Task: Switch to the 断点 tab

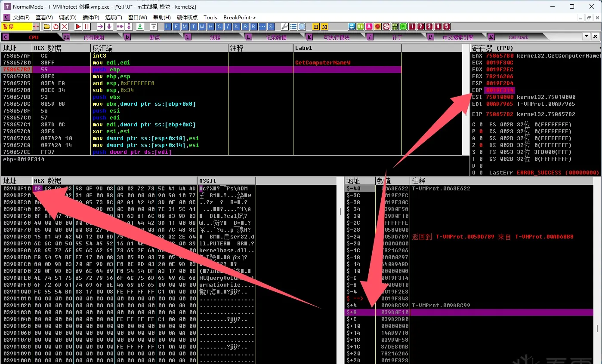Action: click(x=154, y=37)
